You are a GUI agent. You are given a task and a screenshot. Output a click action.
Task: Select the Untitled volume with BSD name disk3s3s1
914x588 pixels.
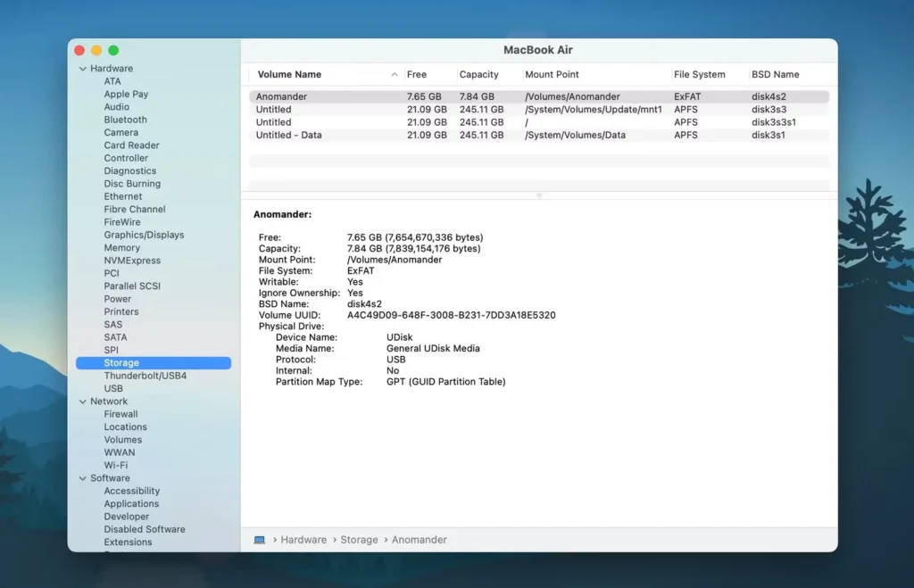(x=539, y=122)
